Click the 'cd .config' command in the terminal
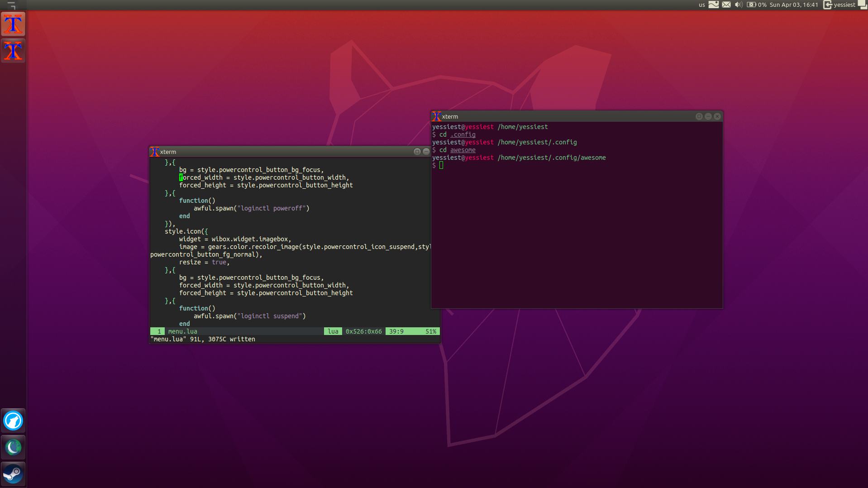Screen dimensions: 868x488 457,134
